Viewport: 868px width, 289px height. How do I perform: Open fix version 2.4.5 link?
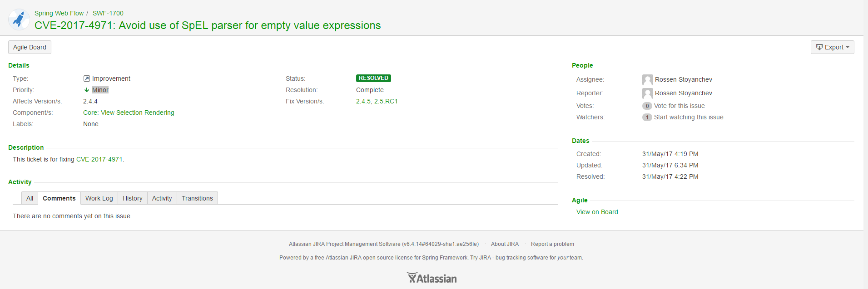pos(363,101)
